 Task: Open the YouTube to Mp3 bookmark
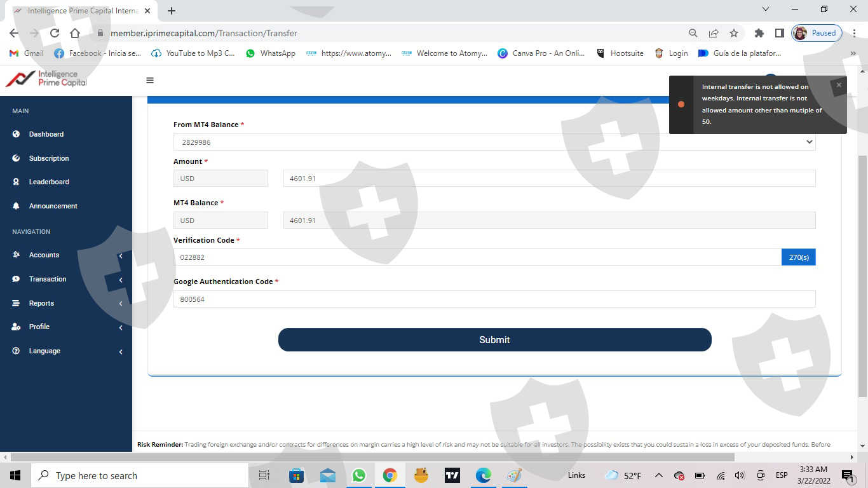[193, 53]
